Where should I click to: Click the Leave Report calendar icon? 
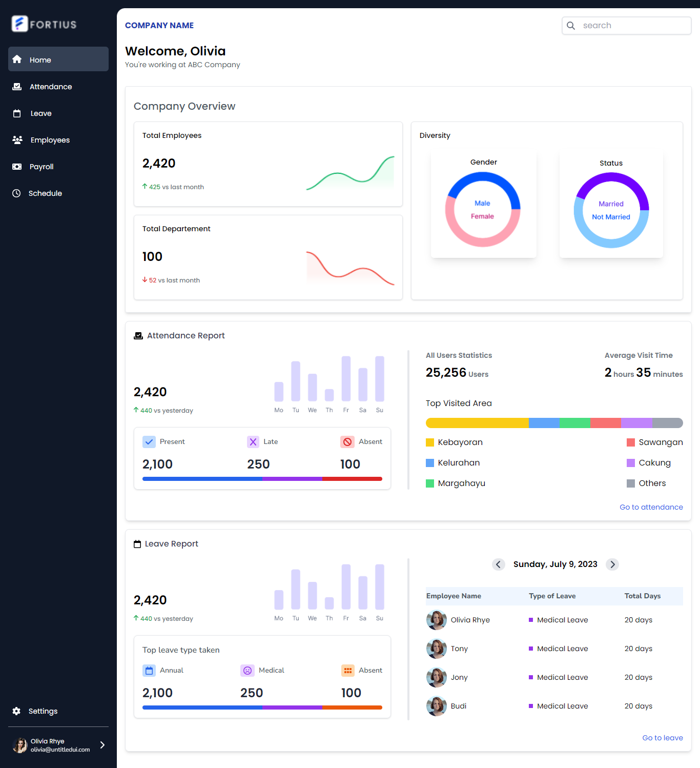point(137,543)
